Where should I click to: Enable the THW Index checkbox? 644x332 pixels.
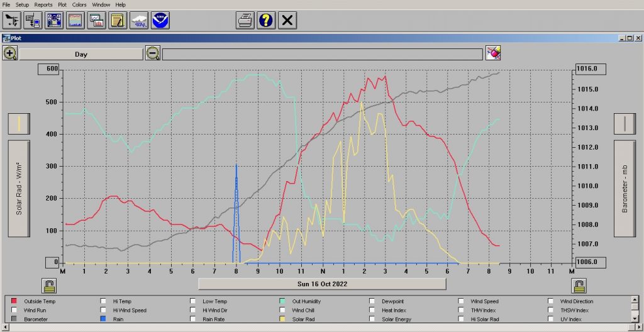[x=462, y=310]
